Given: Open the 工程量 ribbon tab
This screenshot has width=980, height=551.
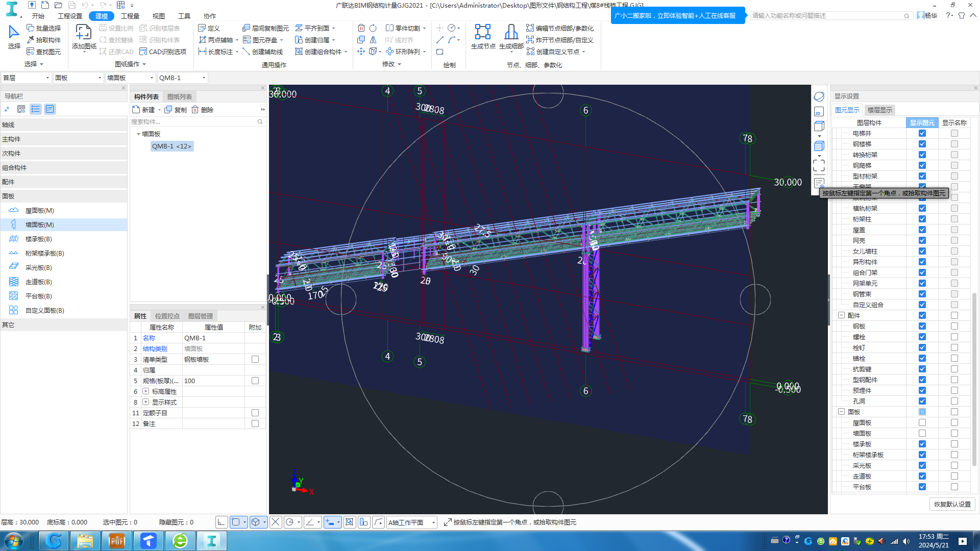Looking at the screenshot, I should pyautogui.click(x=130, y=16).
